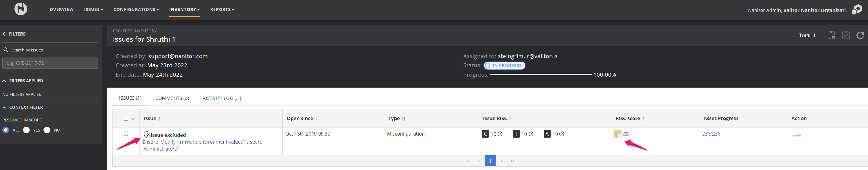Image resolution: width=868 pixels, height=170 pixels.
Task: Click the project settings icon beside Total
Action: tap(831, 35)
